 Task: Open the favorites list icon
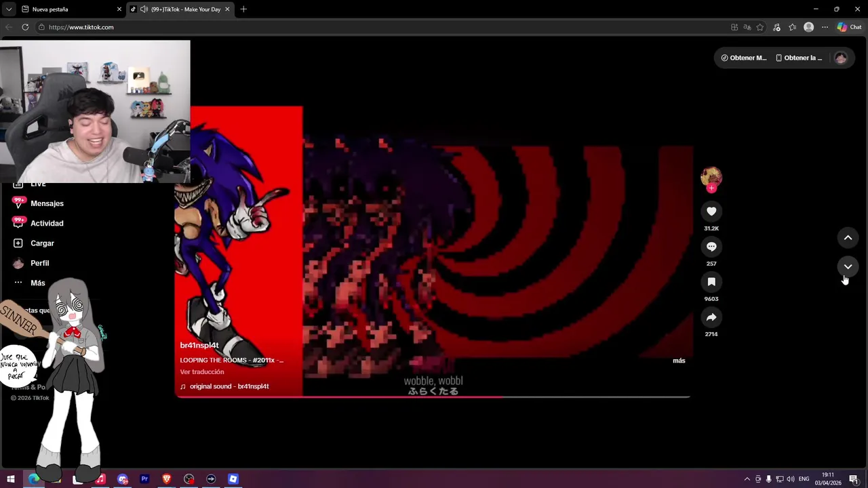(x=793, y=27)
